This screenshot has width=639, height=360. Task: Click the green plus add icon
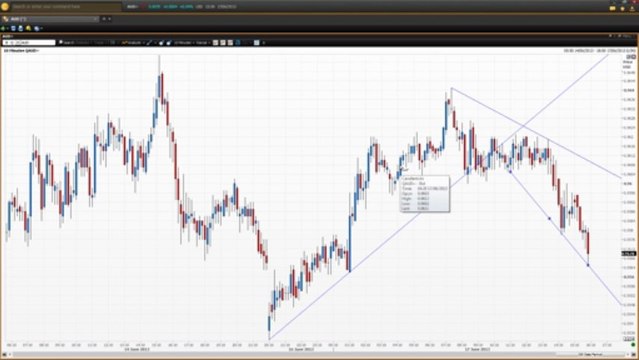pyautogui.click(x=3, y=28)
